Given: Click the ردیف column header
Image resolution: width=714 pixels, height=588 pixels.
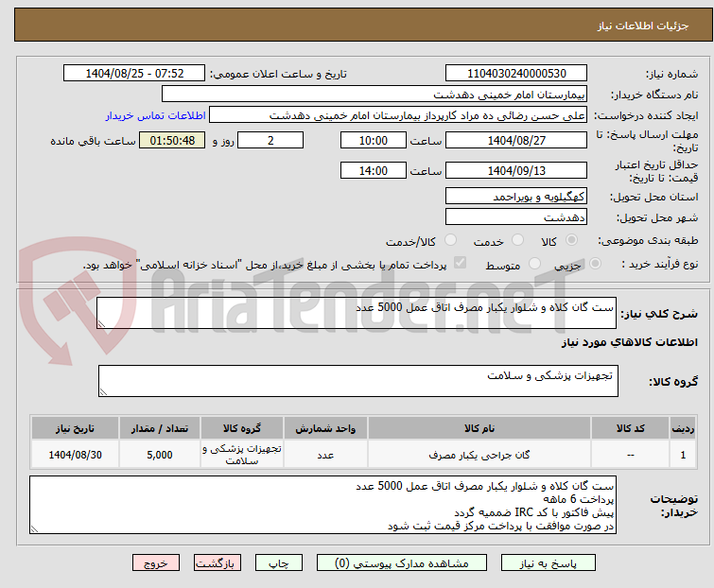Looking at the screenshot, I should (x=683, y=428).
